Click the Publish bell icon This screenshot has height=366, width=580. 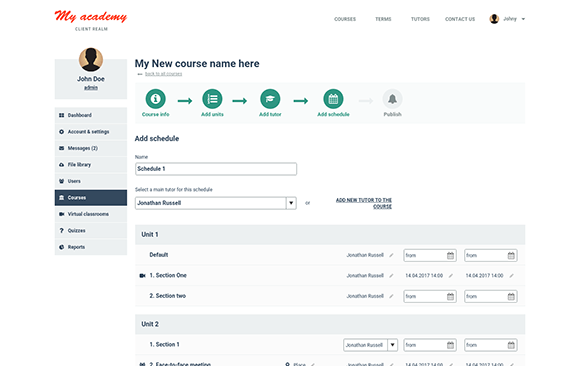click(x=392, y=99)
